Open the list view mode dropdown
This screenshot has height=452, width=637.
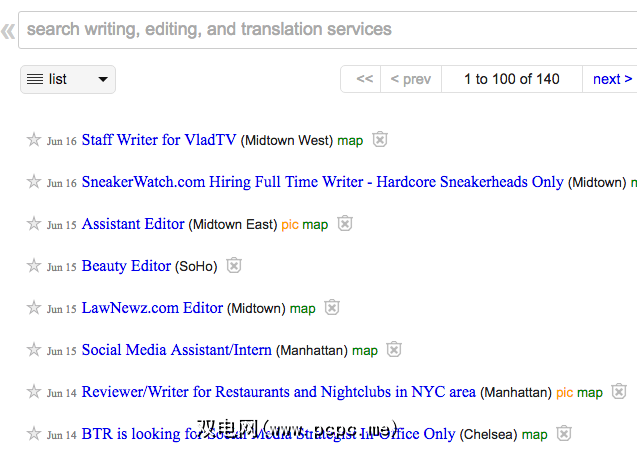pos(68,79)
